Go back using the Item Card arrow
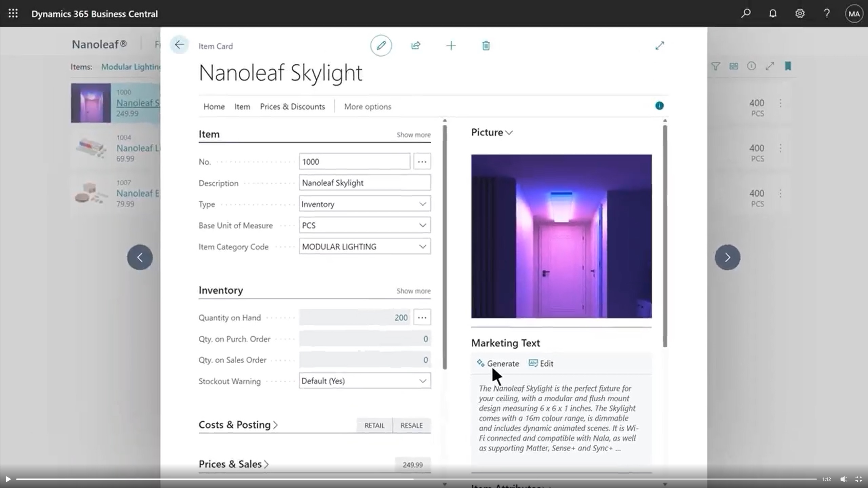This screenshot has height=488, width=868. [179, 45]
